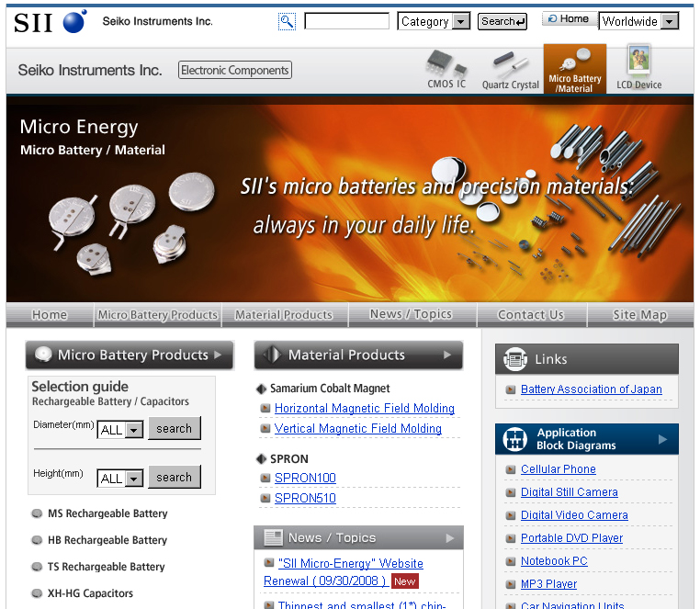Select Material Products navigation tab
The image size is (700, 609).
[x=285, y=315]
